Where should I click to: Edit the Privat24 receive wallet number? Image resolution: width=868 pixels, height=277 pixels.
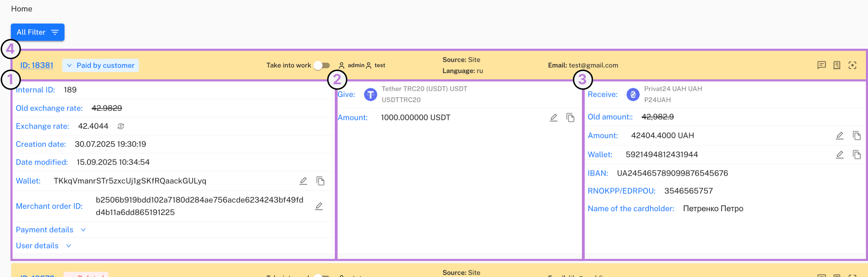tap(839, 155)
